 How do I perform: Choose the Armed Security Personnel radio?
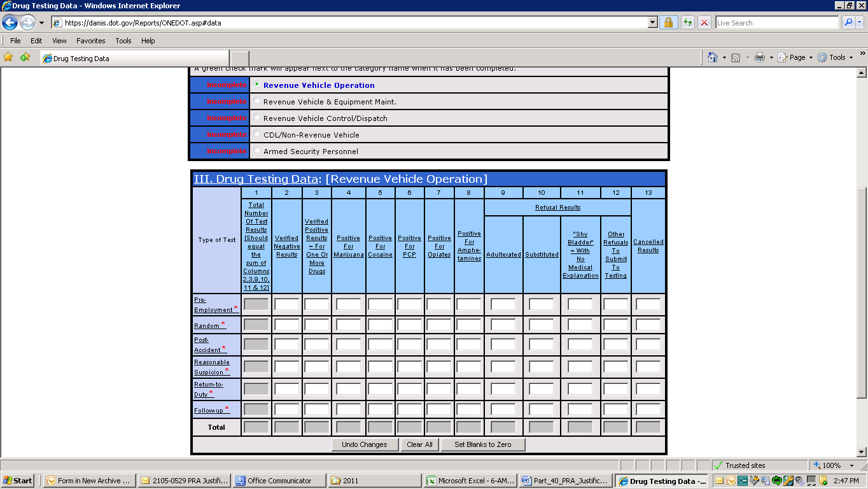click(x=256, y=150)
